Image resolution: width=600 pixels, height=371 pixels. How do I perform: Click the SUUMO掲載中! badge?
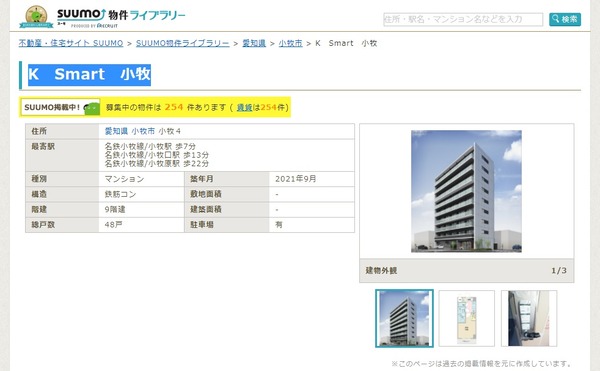coord(60,107)
